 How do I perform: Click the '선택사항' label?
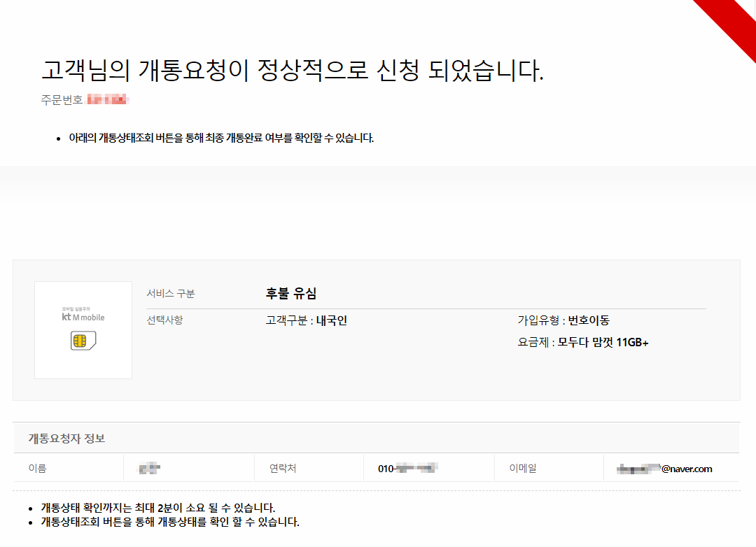165,320
